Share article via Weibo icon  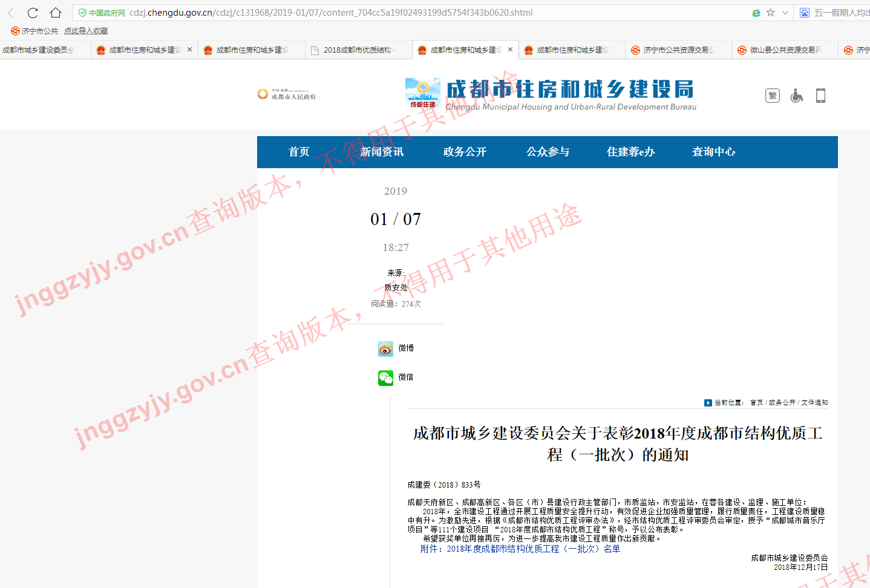(x=385, y=348)
